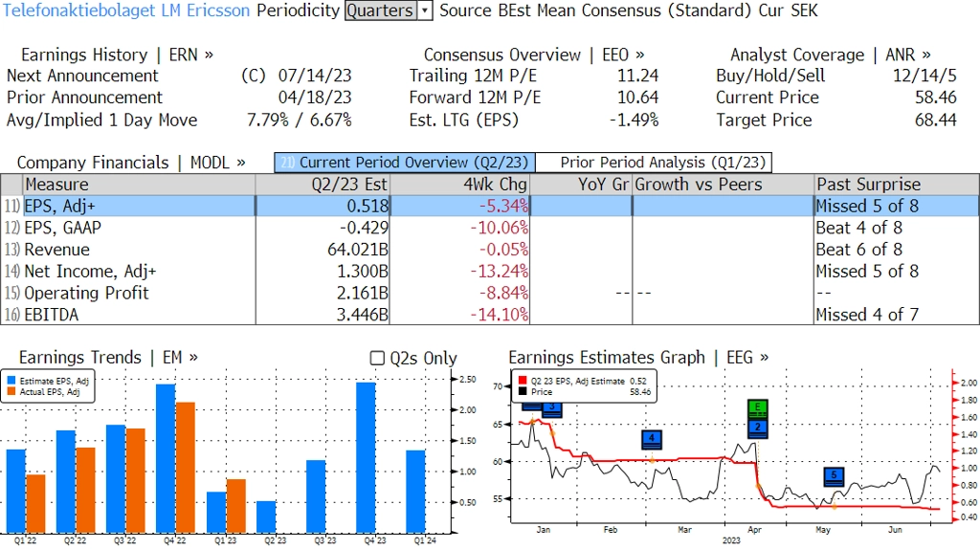Click the Forward 12M P/E value 10.64
Image resolution: width=980 pixels, height=549 pixels.
click(638, 98)
